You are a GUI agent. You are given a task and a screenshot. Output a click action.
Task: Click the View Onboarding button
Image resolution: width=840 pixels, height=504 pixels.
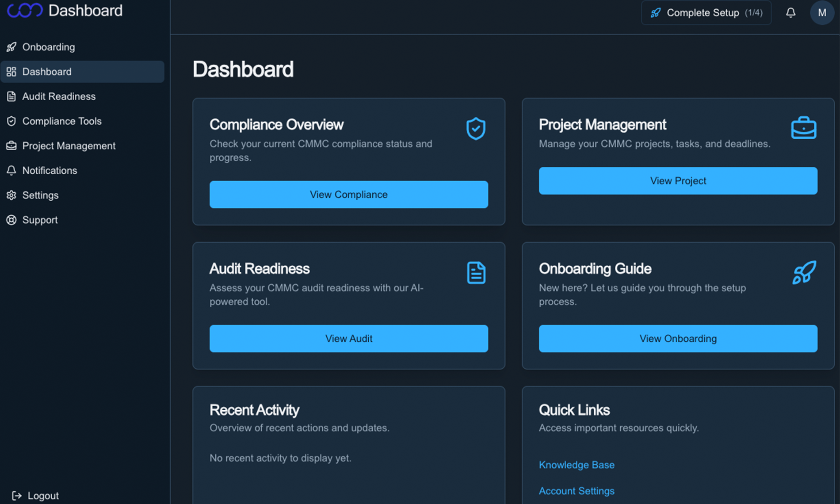(x=678, y=339)
